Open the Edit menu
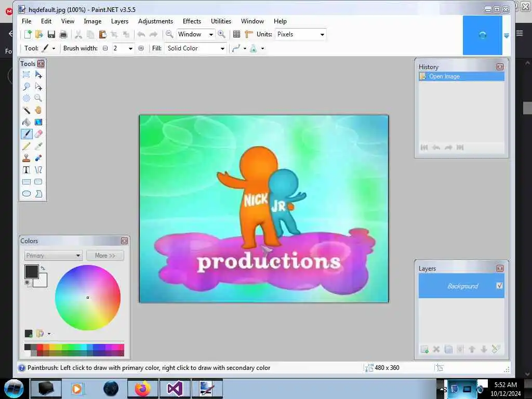 click(x=46, y=21)
